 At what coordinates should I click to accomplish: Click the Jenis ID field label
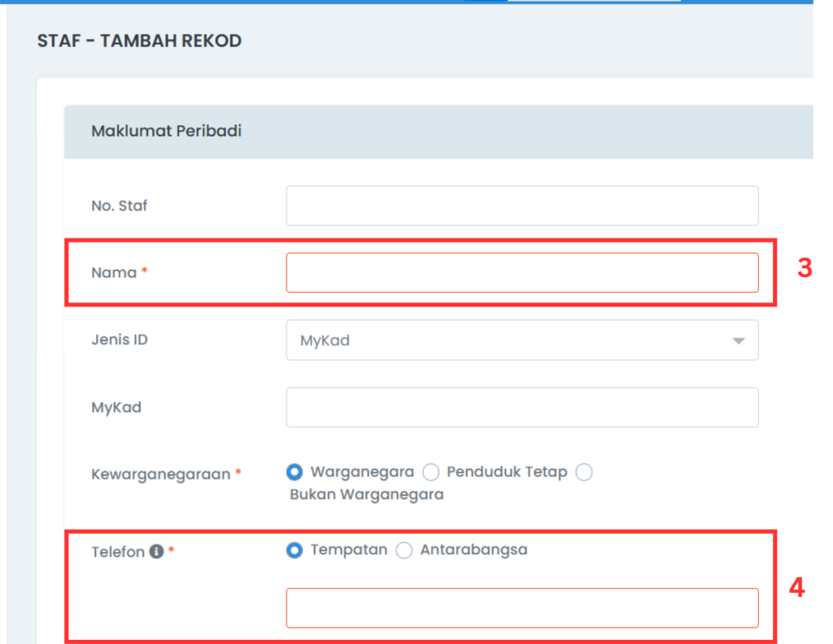tap(120, 339)
